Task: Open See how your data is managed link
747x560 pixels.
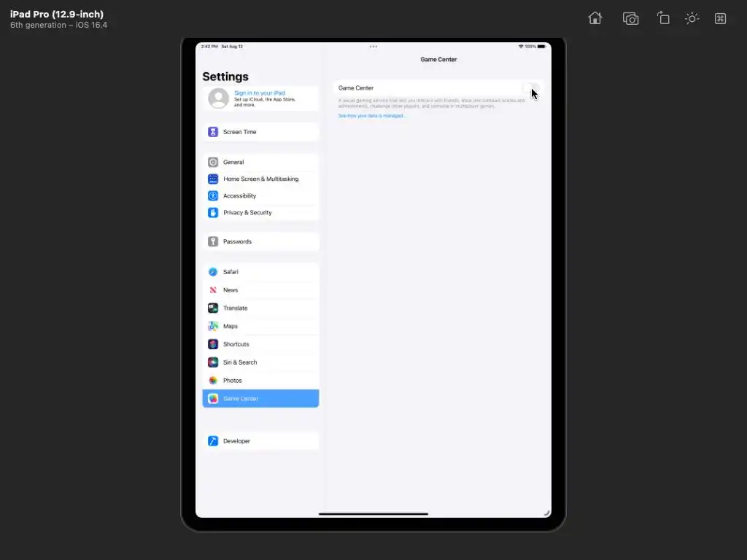Action: click(371, 116)
